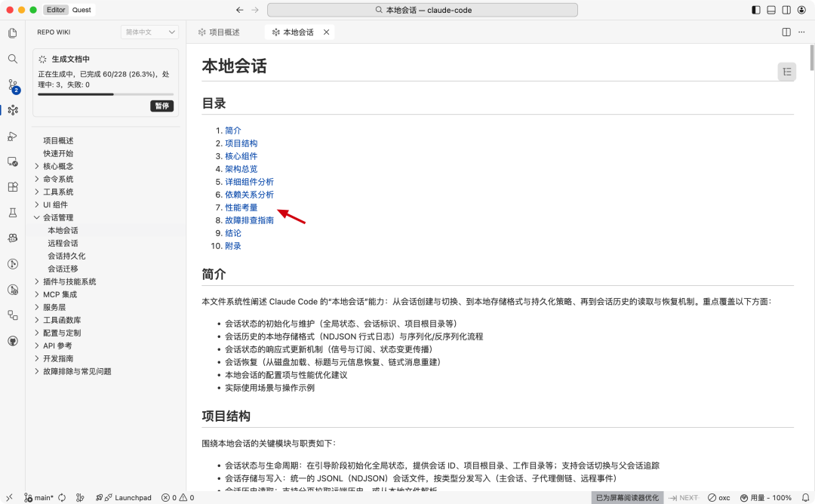Open Source Control with 2 pending changes
The width and height of the screenshot is (815, 504).
click(11, 85)
